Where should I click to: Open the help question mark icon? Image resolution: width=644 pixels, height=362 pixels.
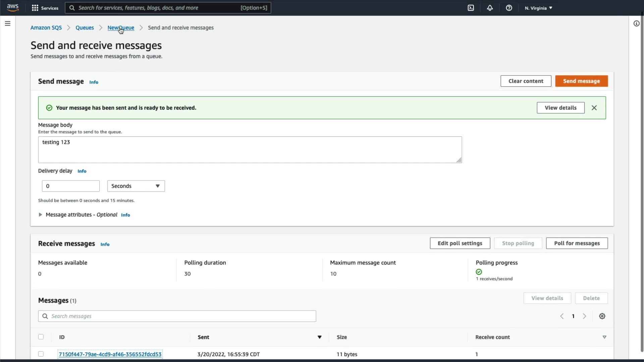point(509,8)
